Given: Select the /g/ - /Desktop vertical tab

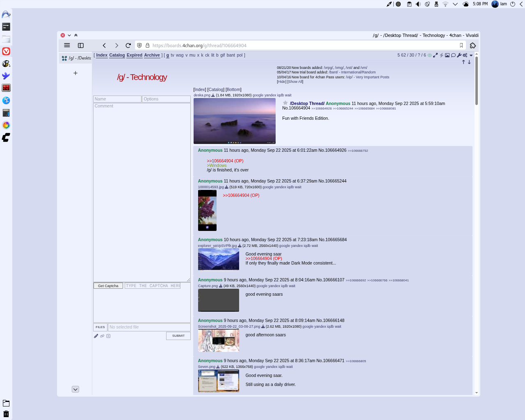Looking at the screenshot, I should (x=76, y=58).
